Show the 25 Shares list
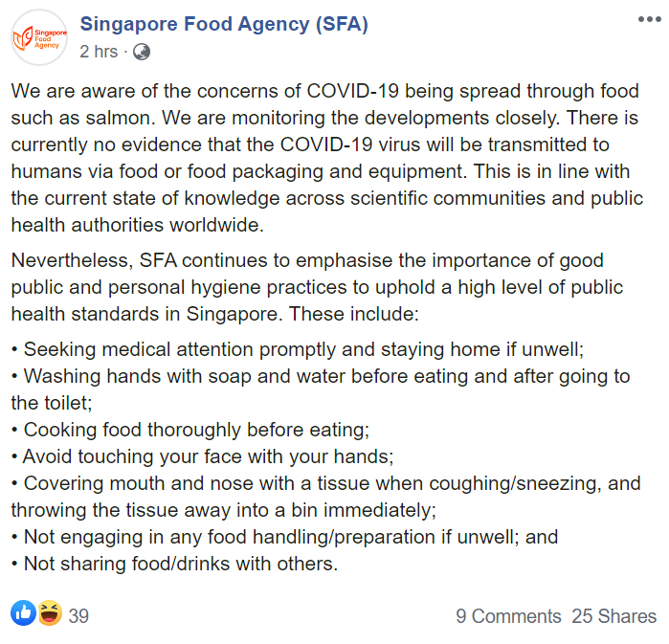This screenshot has height=644, width=669. [614, 616]
